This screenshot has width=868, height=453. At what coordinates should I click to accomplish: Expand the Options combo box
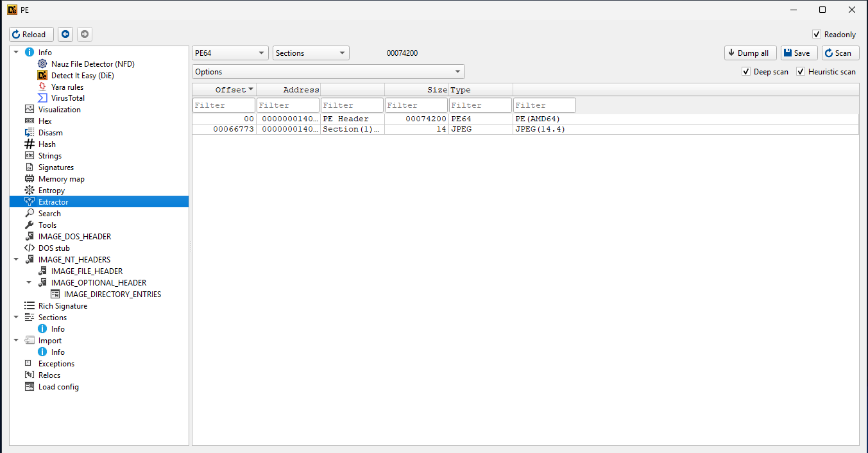[328, 72]
